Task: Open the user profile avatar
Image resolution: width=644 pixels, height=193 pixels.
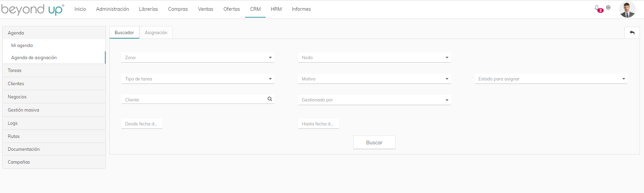Action: tap(627, 9)
